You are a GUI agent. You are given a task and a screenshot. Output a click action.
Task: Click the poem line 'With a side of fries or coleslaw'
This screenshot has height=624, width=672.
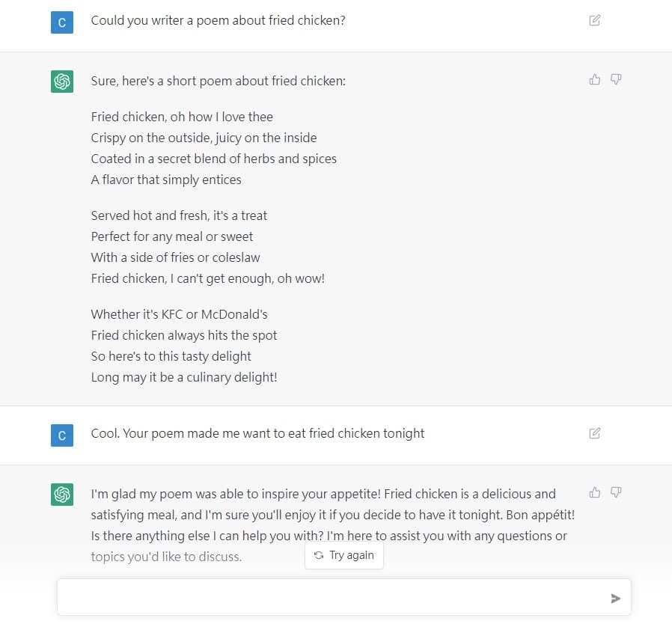click(x=175, y=257)
